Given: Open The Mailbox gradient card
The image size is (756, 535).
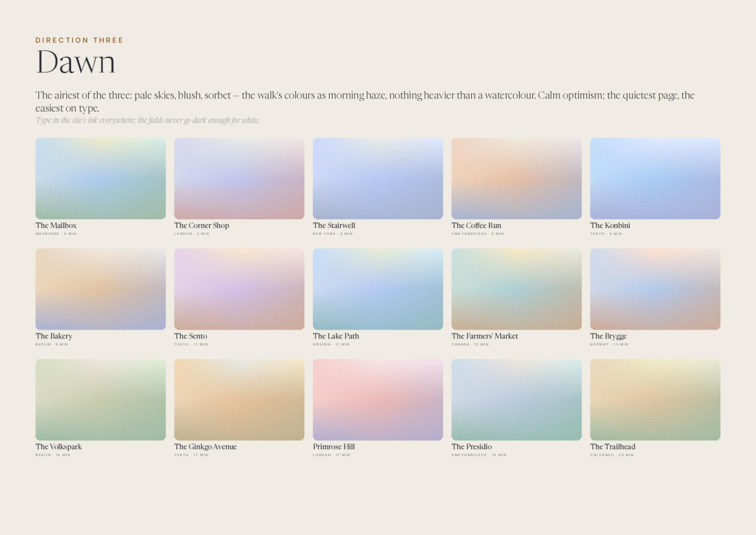Looking at the screenshot, I should [x=101, y=178].
